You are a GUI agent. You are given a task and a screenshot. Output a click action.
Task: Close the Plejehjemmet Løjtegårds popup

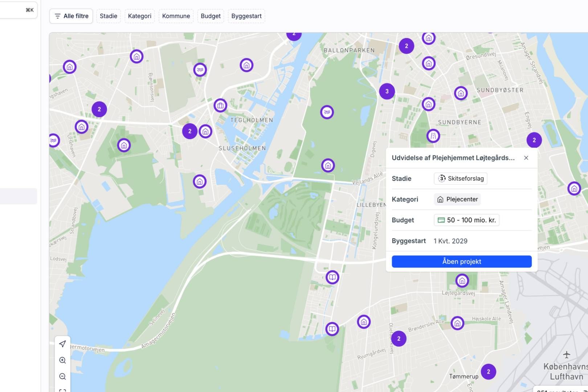[526, 158]
